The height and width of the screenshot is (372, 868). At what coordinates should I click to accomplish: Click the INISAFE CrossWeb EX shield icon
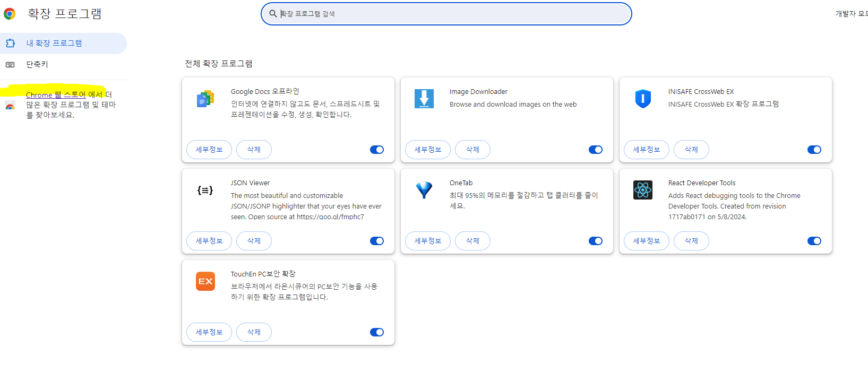coord(643,99)
